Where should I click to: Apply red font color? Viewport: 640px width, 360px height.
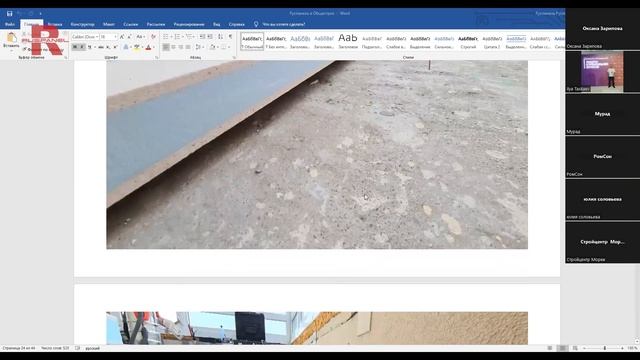click(148, 47)
